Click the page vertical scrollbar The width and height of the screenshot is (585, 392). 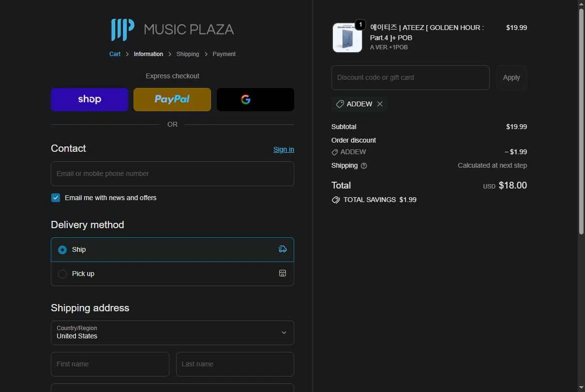[x=581, y=121]
